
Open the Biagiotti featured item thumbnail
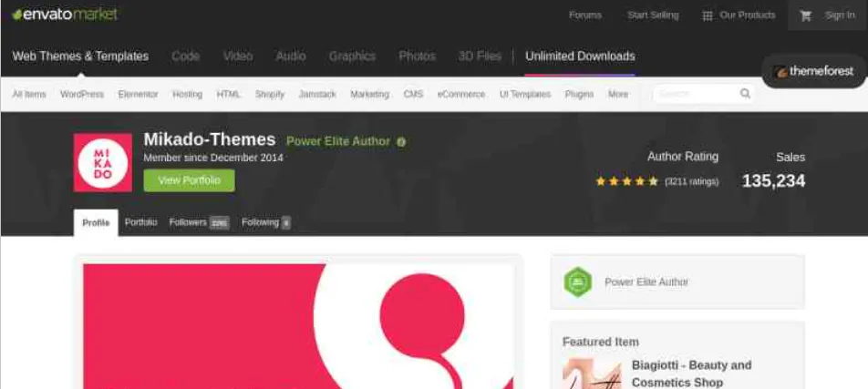click(x=592, y=374)
